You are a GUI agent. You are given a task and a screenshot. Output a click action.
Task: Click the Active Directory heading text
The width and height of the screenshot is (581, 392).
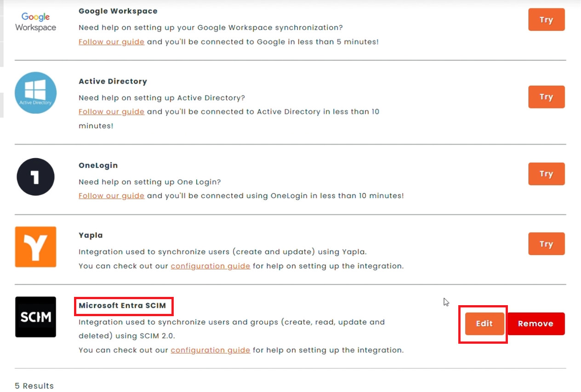point(113,81)
